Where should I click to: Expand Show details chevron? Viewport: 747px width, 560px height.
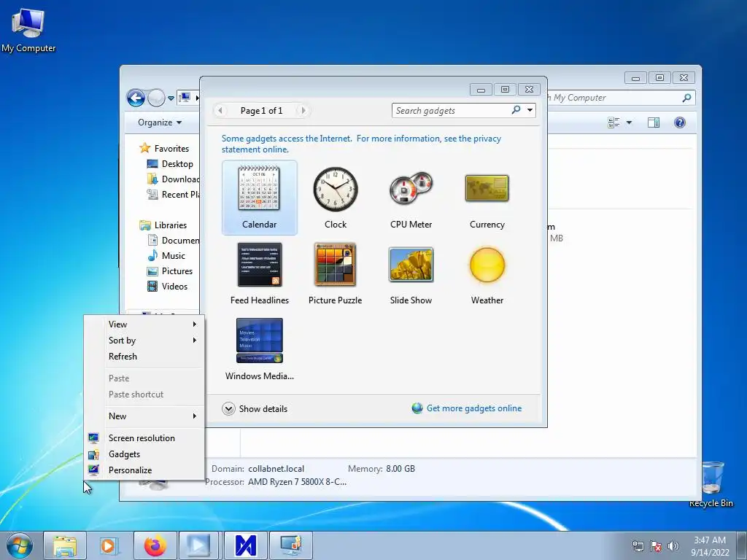228,408
